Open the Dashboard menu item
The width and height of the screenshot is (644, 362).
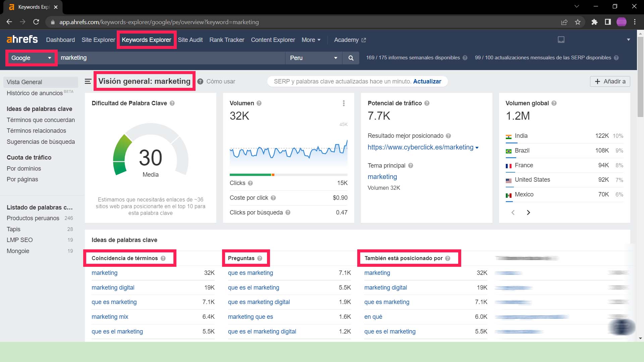pyautogui.click(x=60, y=40)
